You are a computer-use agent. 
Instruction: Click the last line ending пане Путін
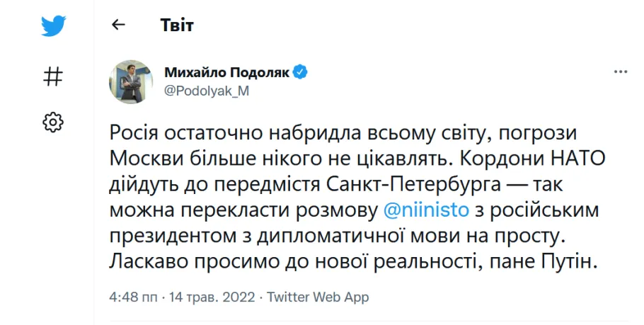click(x=353, y=262)
